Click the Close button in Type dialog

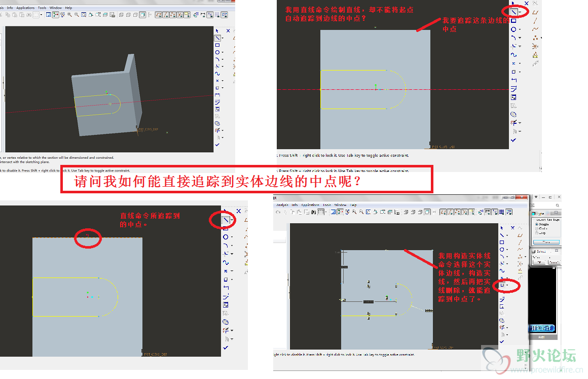[546, 242]
